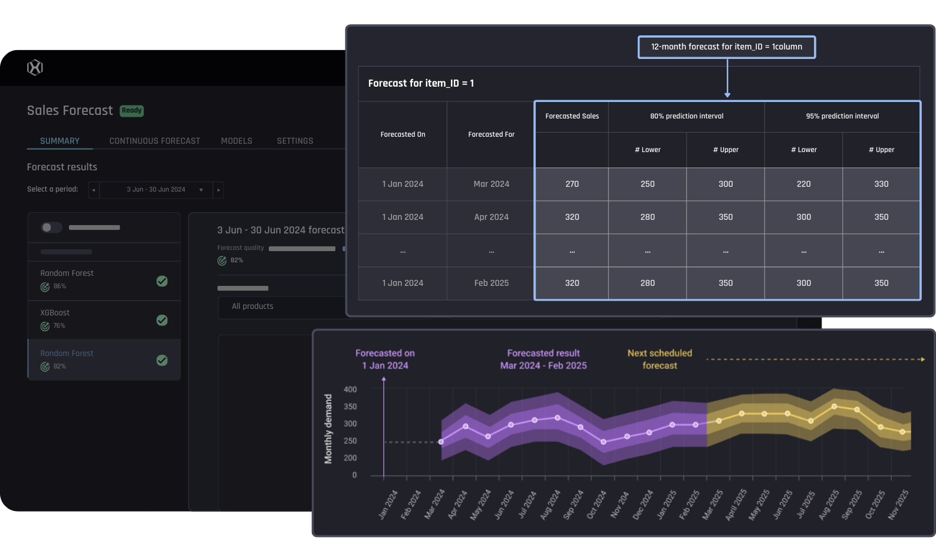
Task: Click the Forecasted on 1 Jan 2024 label
Action: pyautogui.click(x=385, y=360)
